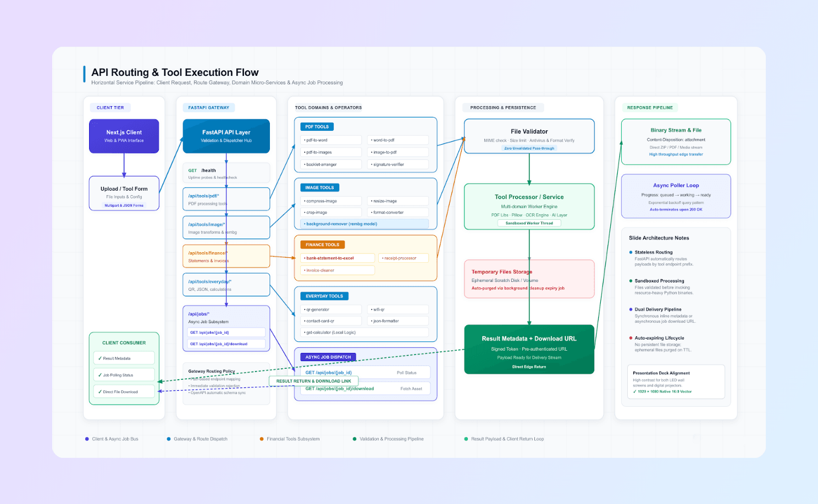
Task: Click the ASYNC JOB DISPATCH header badge
Action: click(328, 357)
